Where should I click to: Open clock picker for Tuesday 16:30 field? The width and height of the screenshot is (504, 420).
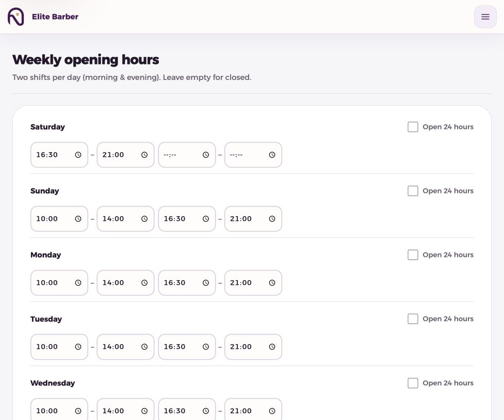(x=206, y=347)
